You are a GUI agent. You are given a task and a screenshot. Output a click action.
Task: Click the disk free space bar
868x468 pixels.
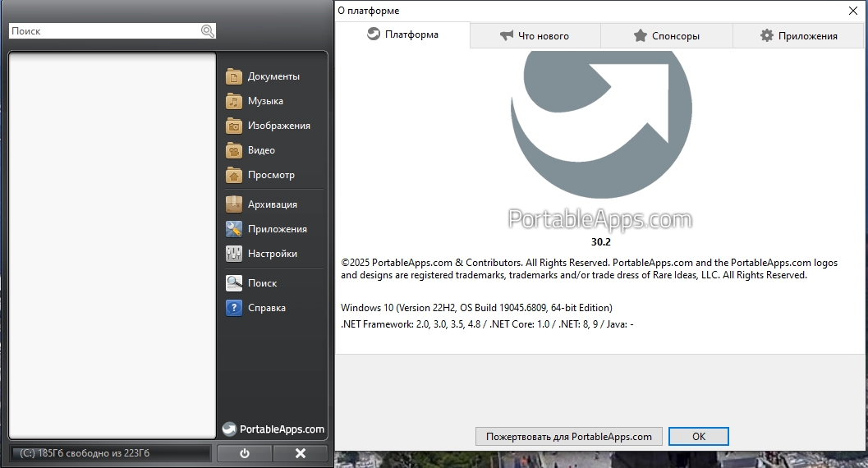coord(110,453)
